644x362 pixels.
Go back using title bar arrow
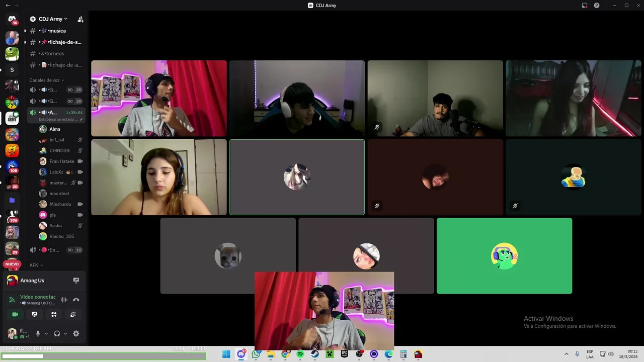[8, 6]
